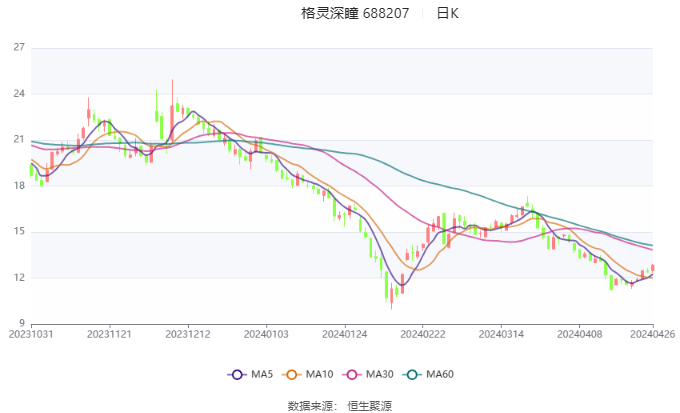Click x-axis date label 20231121
680x413 pixels.
click(x=109, y=334)
